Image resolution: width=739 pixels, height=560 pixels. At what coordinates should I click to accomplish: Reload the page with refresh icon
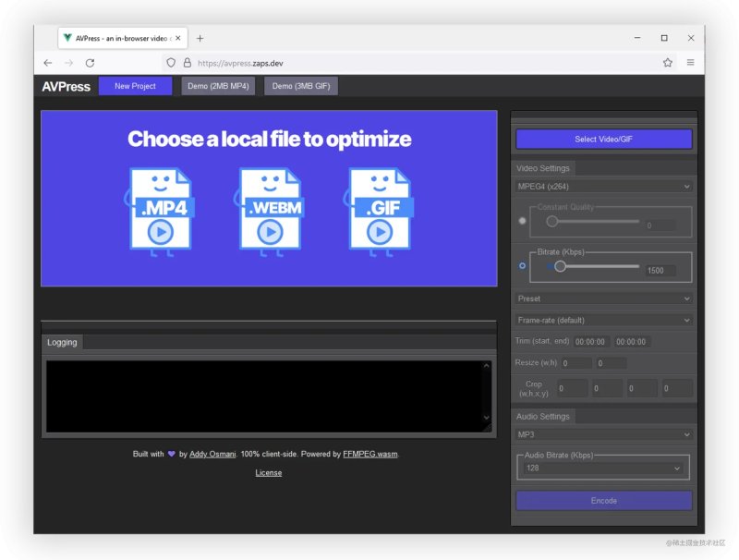(90, 63)
